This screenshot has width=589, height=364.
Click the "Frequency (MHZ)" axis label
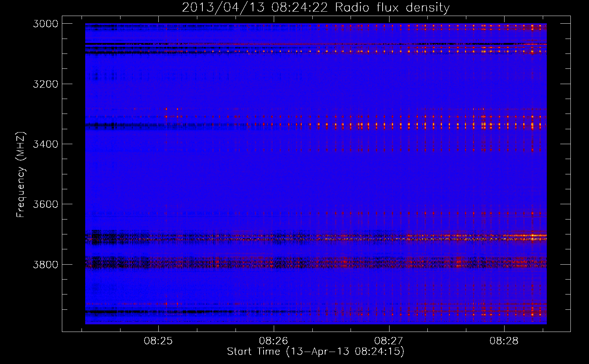[x=21, y=175]
